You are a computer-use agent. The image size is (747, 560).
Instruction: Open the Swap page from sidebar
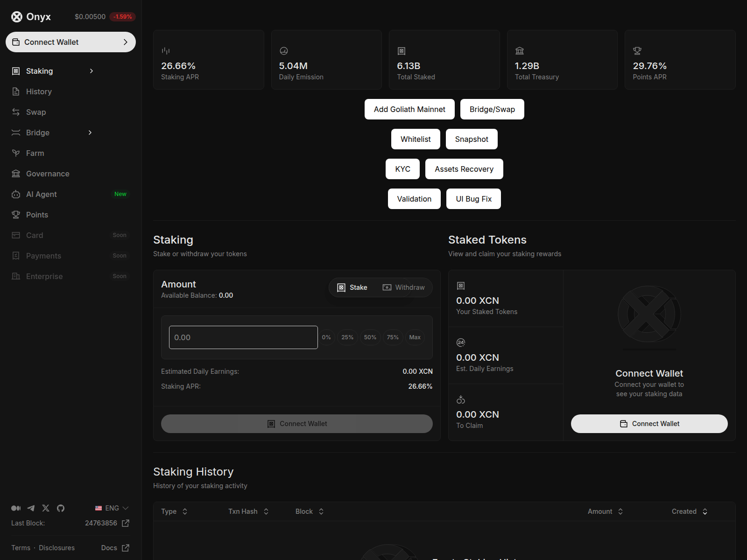[36, 112]
